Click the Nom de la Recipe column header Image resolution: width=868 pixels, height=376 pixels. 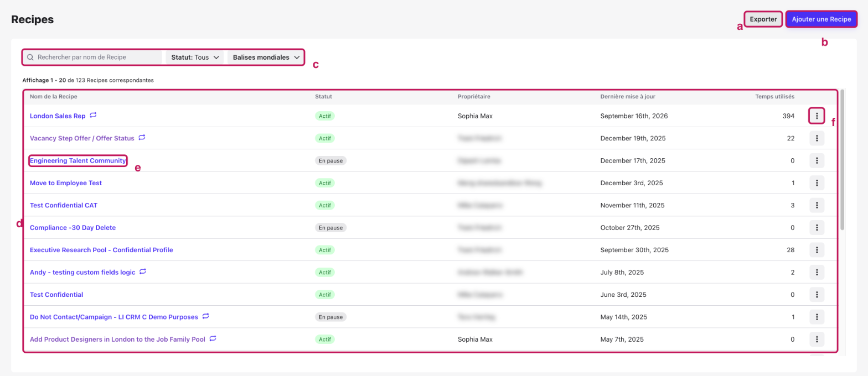pyautogui.click(x=53, y=97)
